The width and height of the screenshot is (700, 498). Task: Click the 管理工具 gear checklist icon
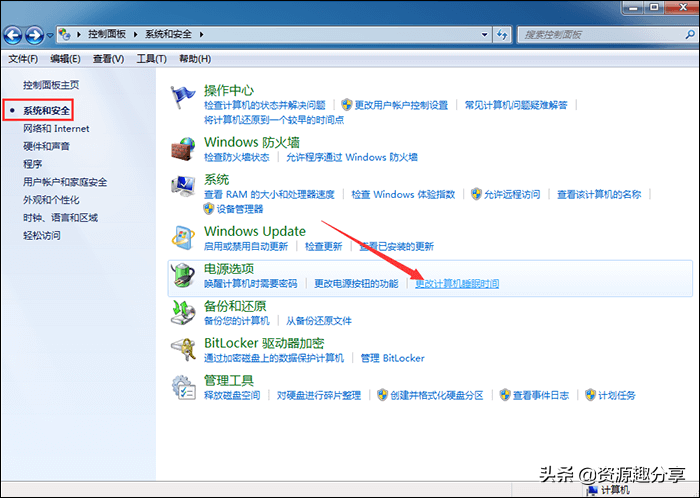click(x=183, y=387)
